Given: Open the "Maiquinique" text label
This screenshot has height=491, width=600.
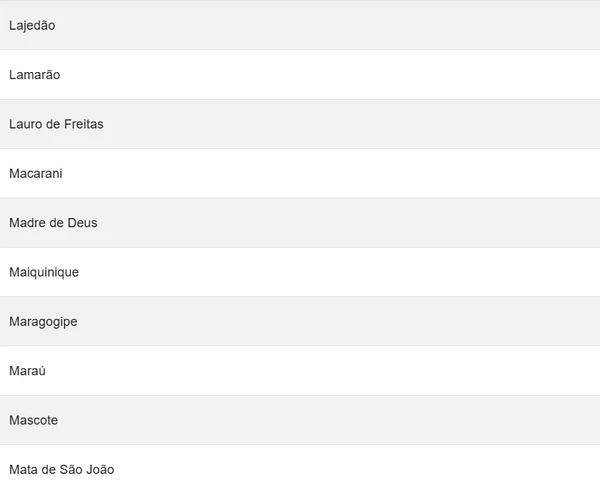Looking at the screenshot, I should coord(44,272).
